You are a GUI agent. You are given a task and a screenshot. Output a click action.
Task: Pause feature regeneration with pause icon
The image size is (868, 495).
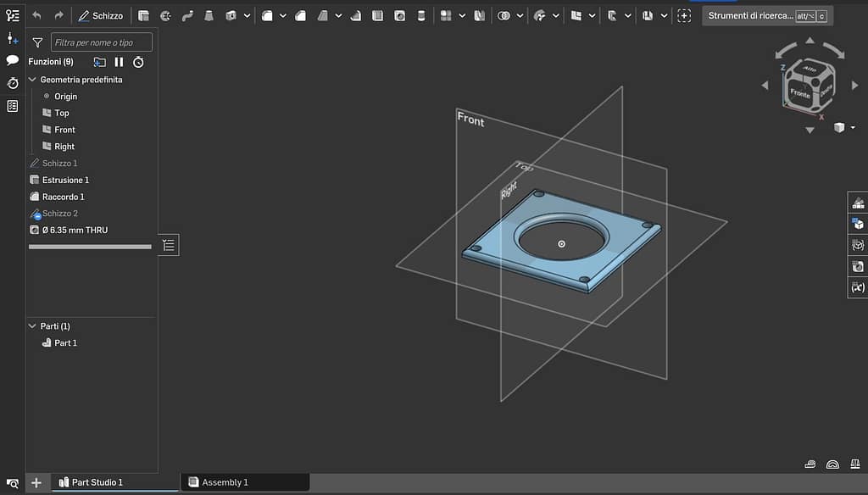point(119,62)
